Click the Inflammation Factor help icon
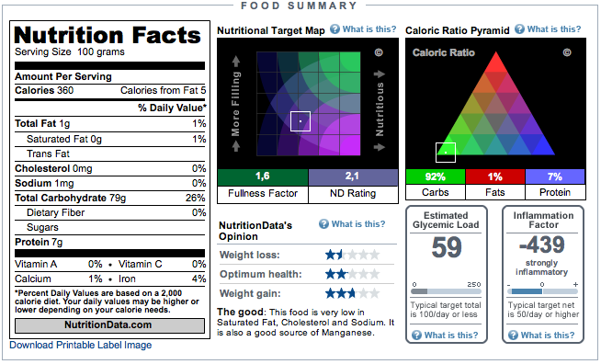Viewport: 601px width, 364px height. 513,336
